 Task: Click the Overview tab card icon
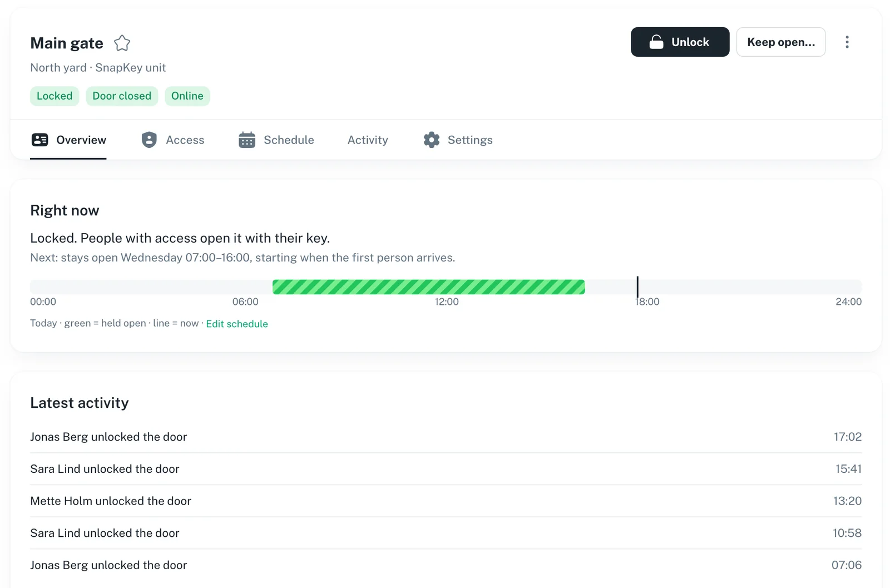tap(40, 140)
